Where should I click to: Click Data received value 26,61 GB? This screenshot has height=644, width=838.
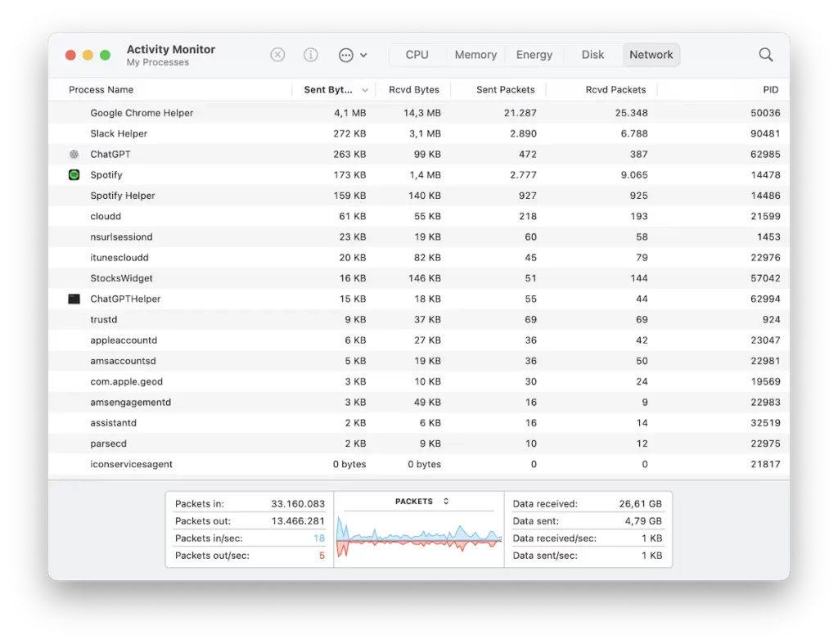click(x=640, y=504)
